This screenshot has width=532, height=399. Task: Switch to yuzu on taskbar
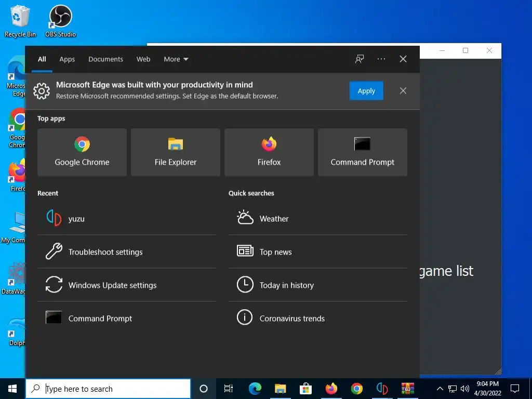(382, 389)
